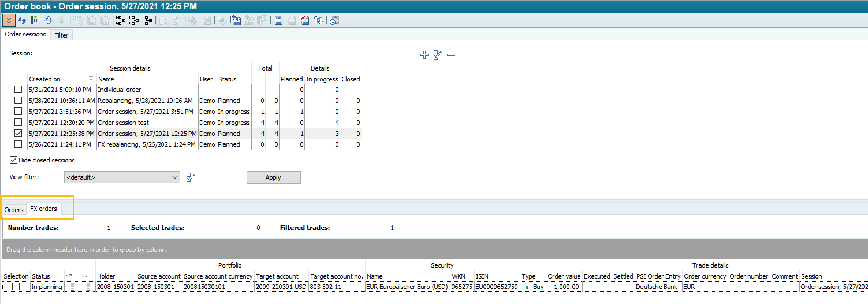Open the View filter dropdown
The width and height of the screenshot is (868, 304).
[x=175, y=177]
